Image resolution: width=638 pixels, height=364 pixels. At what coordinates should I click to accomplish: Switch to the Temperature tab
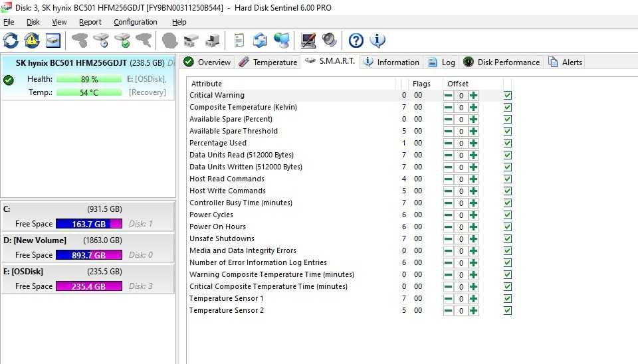pyautogui.click(x=268, y=62)
